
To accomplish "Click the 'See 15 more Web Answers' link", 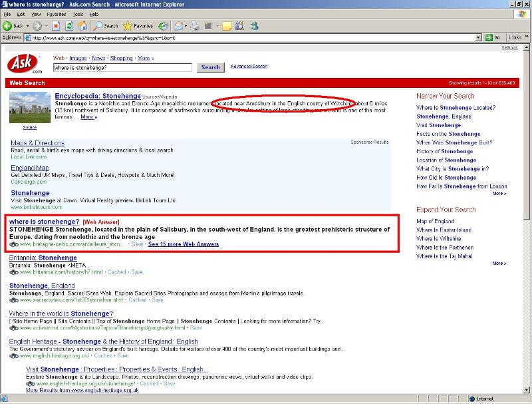I will (x=183, y=244).
